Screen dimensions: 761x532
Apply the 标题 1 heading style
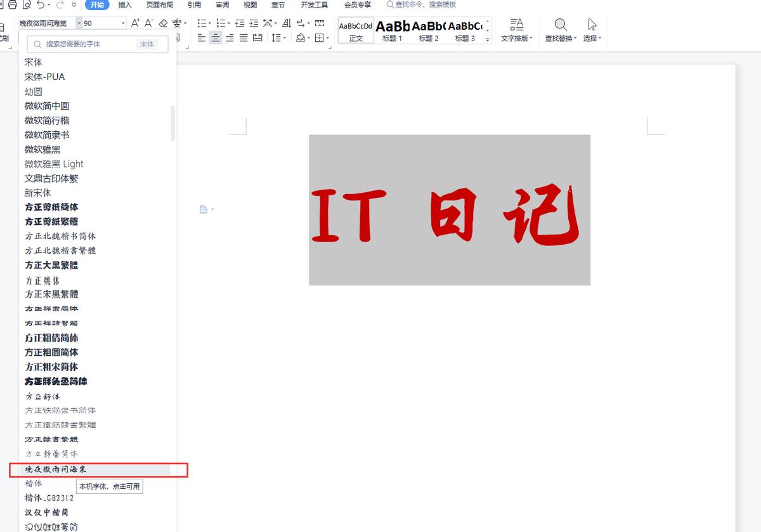tap(391, 30)
